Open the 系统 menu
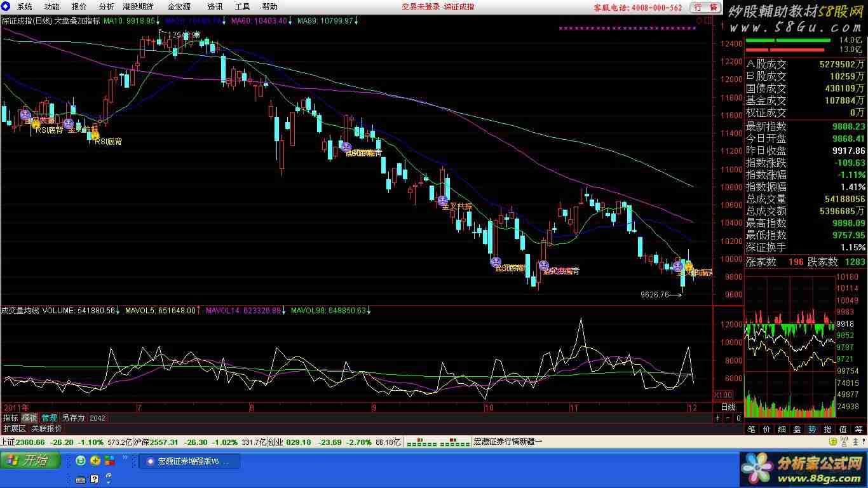The image size is (868, 488). pos(24,7)
